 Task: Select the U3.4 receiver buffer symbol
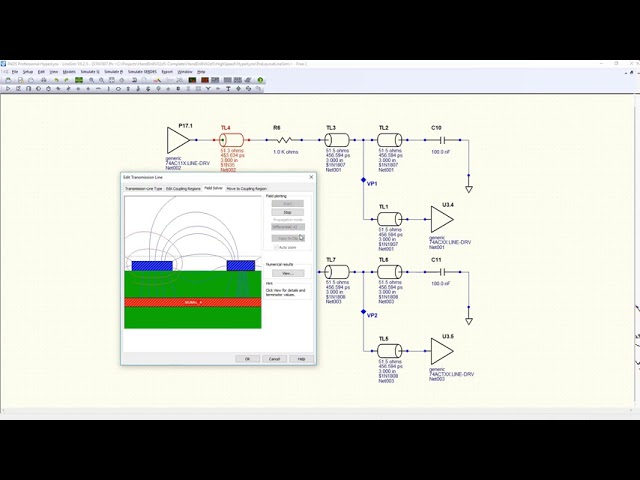coord(442,219)
